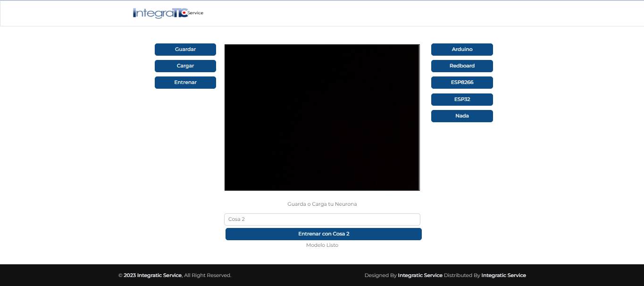Start training with the Entrenar button
Screen dimensions: 644x286
[x=185, y=83]
